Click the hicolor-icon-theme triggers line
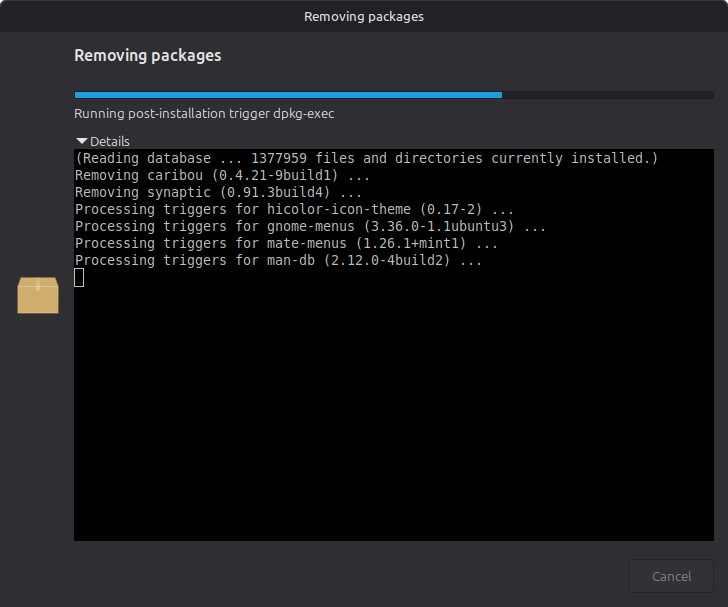Viewport: 728px width, 607px height. [294, 209]
